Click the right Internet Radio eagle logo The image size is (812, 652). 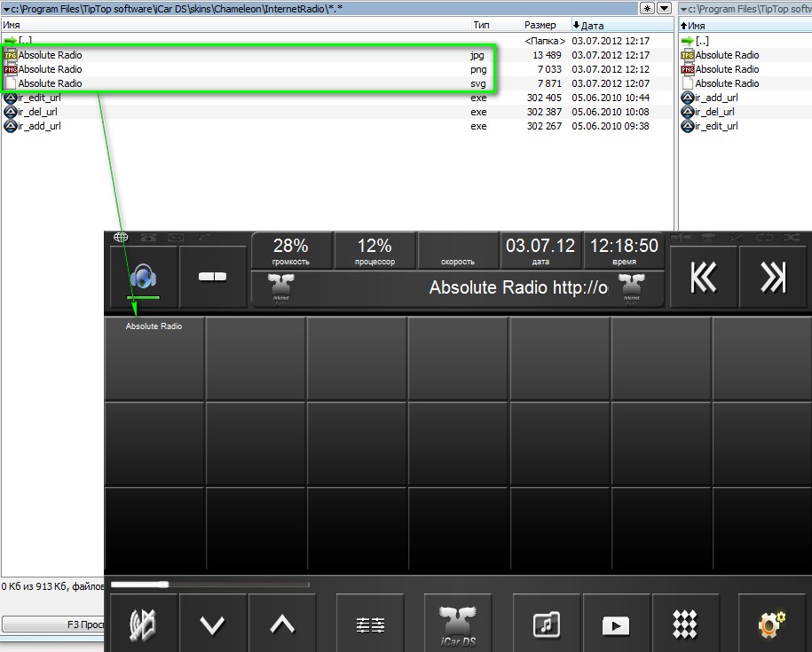pos(632,289)
